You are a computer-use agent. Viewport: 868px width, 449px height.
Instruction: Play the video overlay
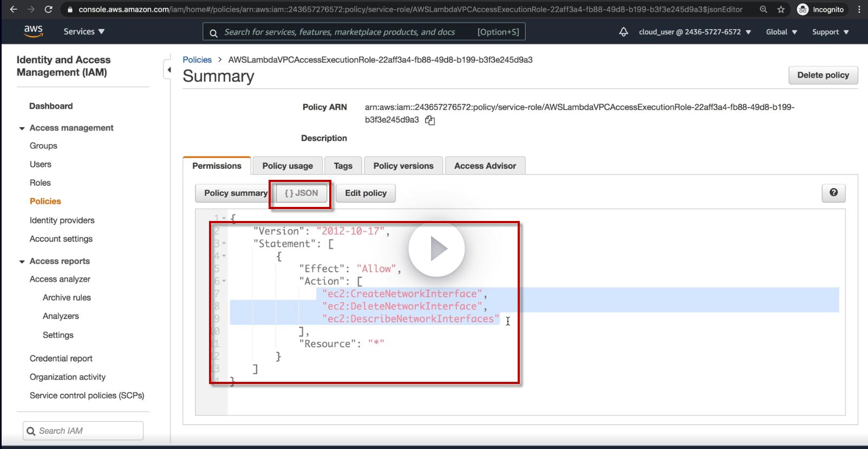pyautogui.click(x=436, y=249)
